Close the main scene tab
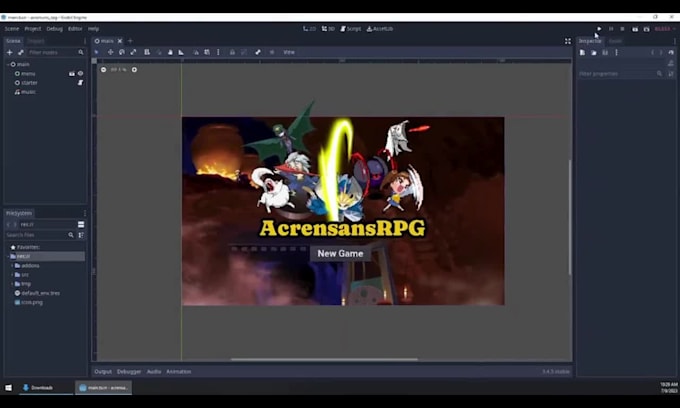 click(120, 41)
